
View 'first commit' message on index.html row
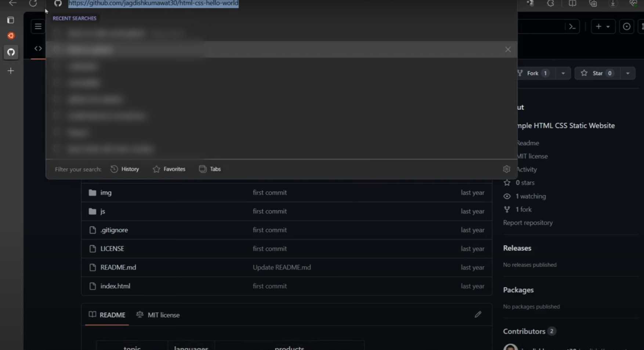coord(270,286)
